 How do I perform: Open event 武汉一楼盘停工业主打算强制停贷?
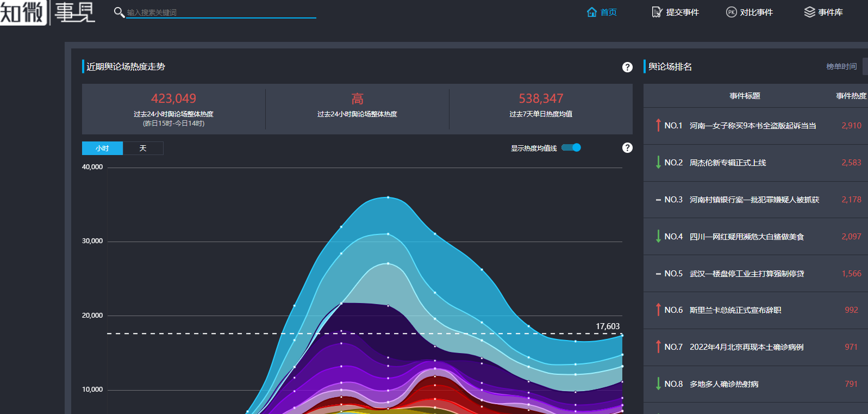[x=747, y=274]
